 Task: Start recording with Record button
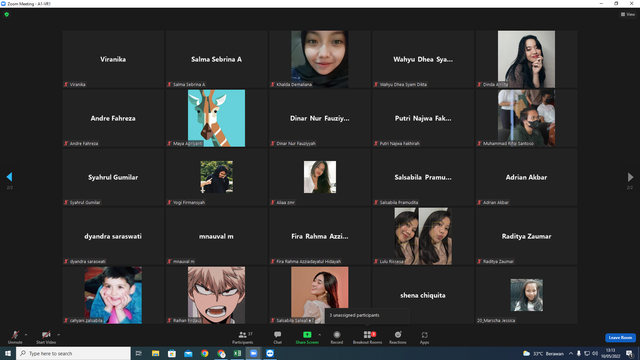(x=337, y=337)
